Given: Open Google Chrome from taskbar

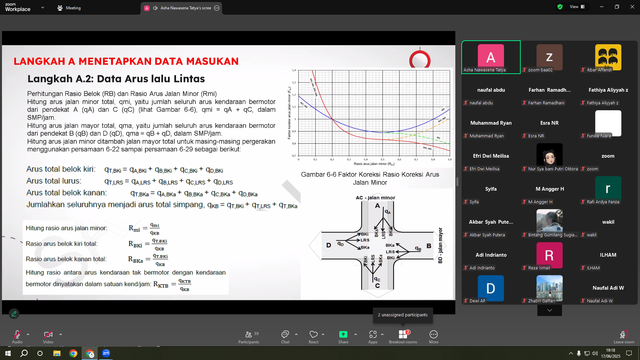Looking at the screenshot, I should (73, 353).
